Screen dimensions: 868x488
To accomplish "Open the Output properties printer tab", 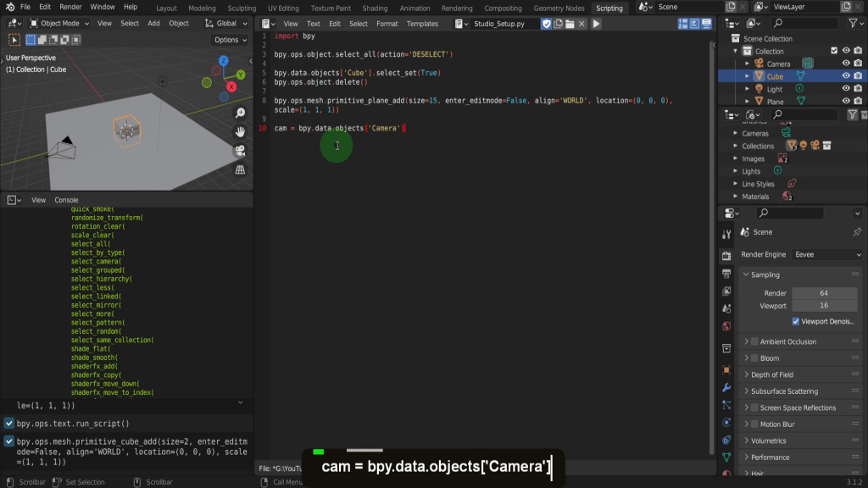I will tap(726, 274).
